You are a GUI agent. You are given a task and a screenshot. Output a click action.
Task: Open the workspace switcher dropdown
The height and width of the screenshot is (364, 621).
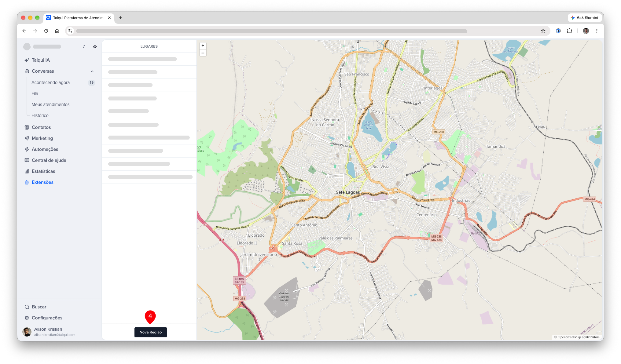(x=84, y=47)
